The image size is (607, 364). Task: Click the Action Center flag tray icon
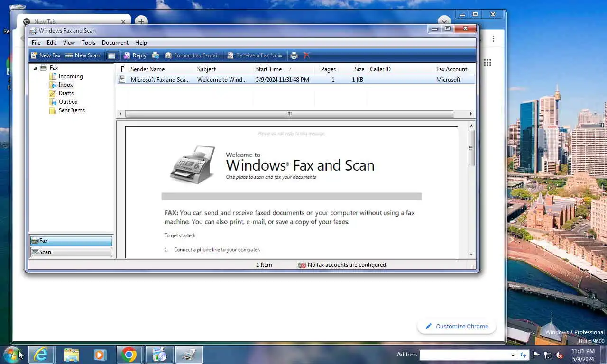(536, 355)
